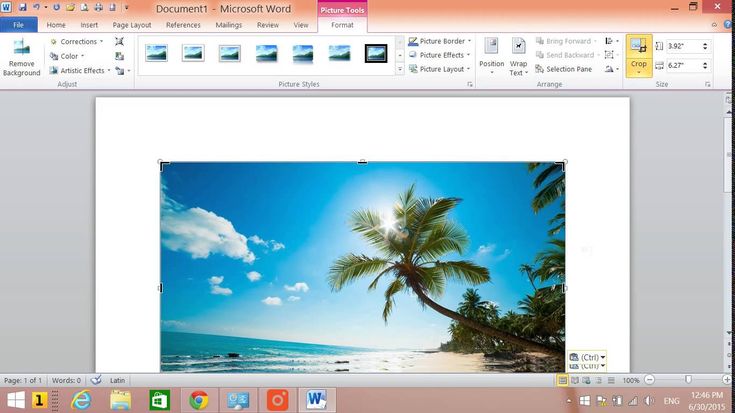Click the spell check status icon

point(95,381)
